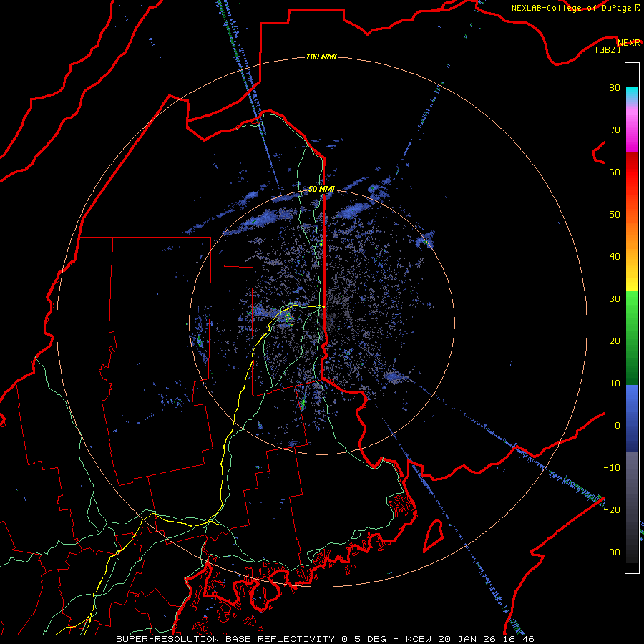
Task: Click the 40 value on the dBZ scale
Action: [615, 257]
